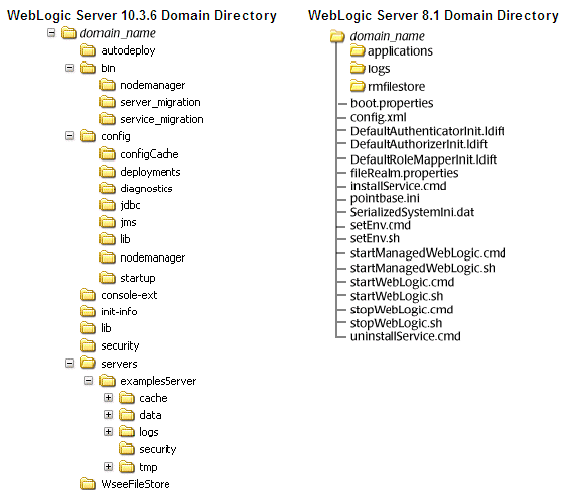Click the uninstallService.cmd entry
This screenshot has height=498, width=567.
405,336
